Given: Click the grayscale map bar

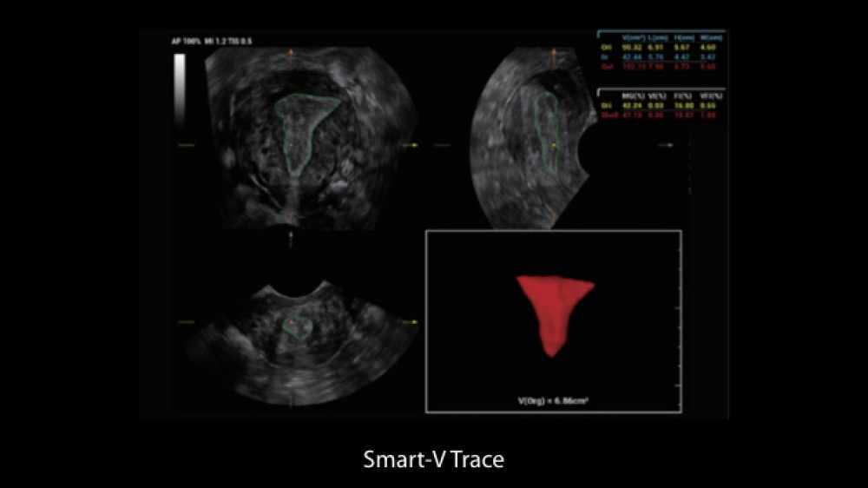Looking at the screenshot, I should coord(180,87).
